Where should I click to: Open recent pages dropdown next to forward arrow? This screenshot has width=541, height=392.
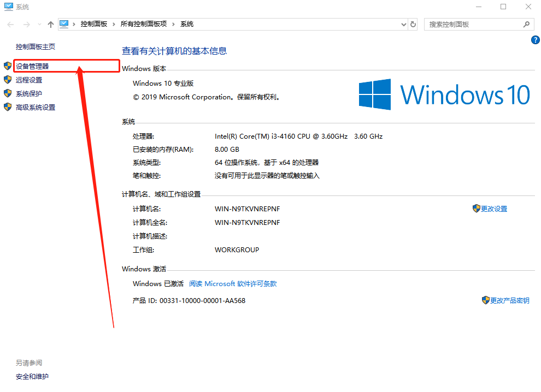click(x=38, y=24)
